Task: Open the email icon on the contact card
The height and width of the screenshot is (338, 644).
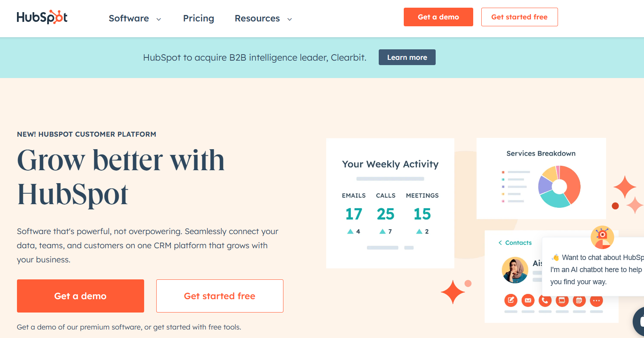Action: pyautogui.click(x=528, y=300)
